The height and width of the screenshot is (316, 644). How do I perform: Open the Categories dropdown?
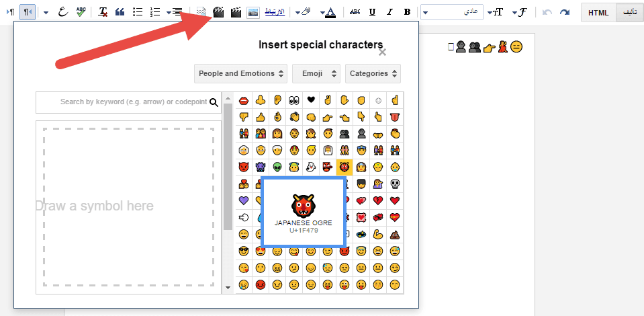pos(373,73)
